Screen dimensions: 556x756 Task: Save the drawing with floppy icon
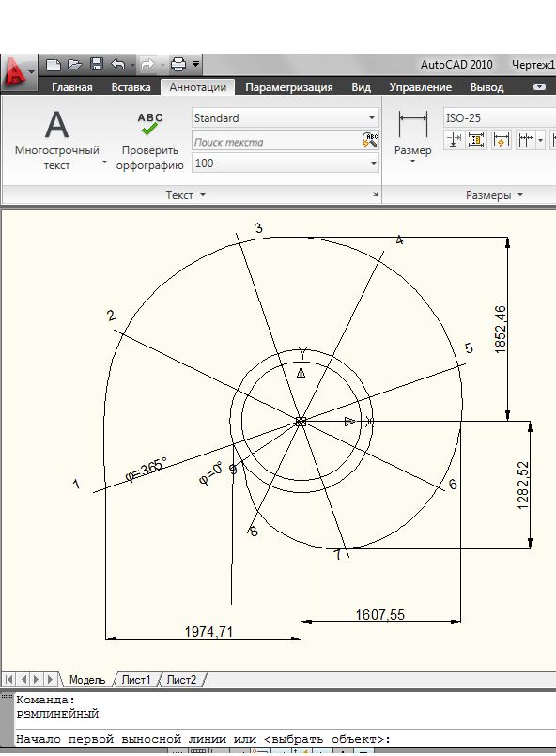coord(97,64)
